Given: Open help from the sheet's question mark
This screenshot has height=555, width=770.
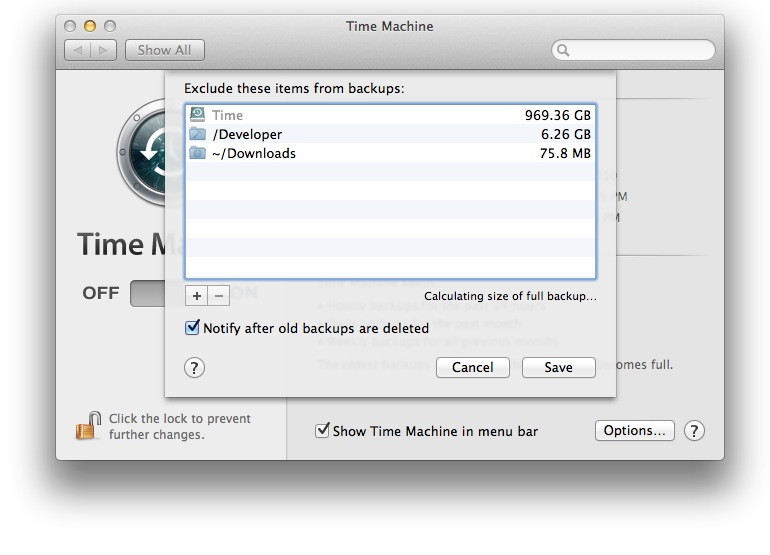Looking at the screenshot, I should click(194, 368).
